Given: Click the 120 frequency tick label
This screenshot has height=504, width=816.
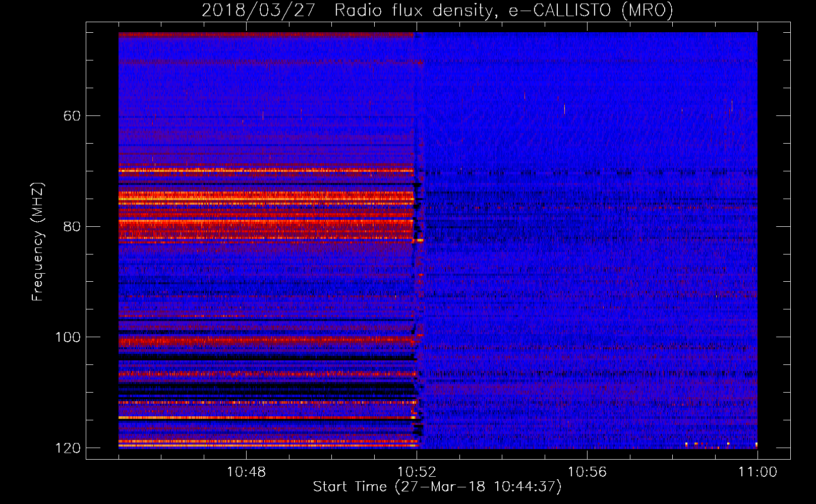Looking at the screenshot, I should click(68, 448).
